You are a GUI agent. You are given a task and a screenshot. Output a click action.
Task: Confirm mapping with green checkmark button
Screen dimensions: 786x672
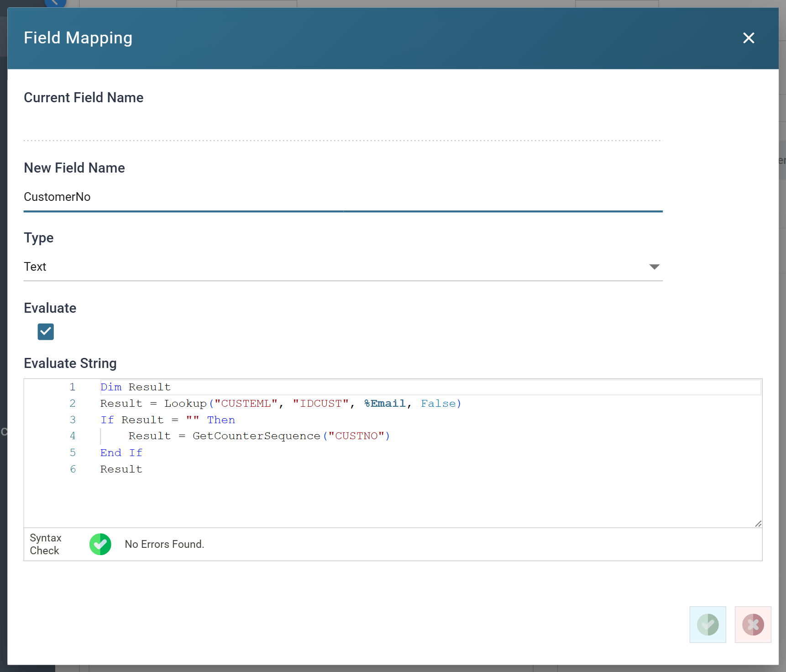(x=707, y=625)
